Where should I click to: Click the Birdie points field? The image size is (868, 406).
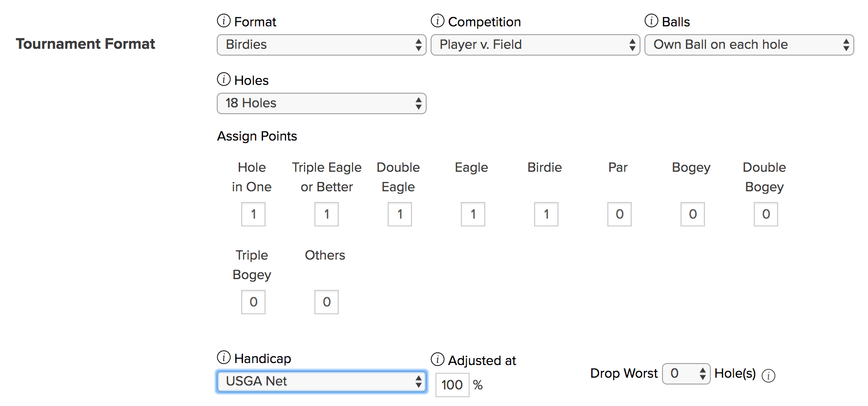click(x=546, y=214)
